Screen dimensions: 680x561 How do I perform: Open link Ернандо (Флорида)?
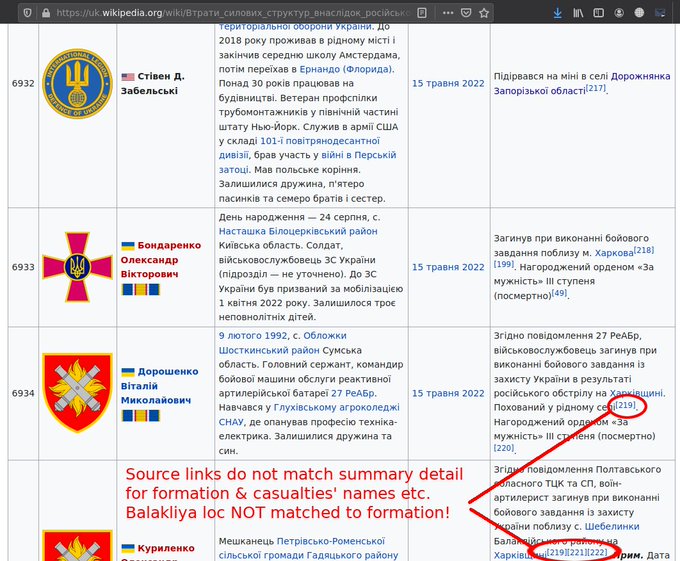tap(346, 69)
